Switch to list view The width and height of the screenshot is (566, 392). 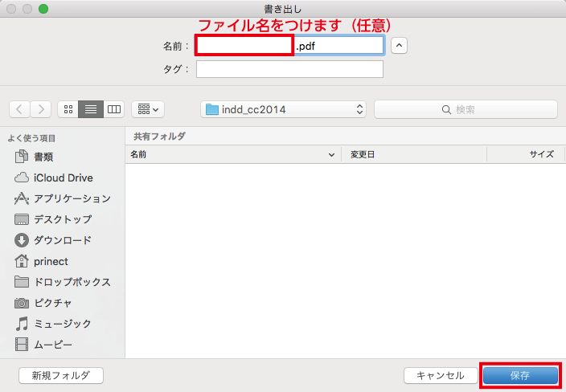91,109
